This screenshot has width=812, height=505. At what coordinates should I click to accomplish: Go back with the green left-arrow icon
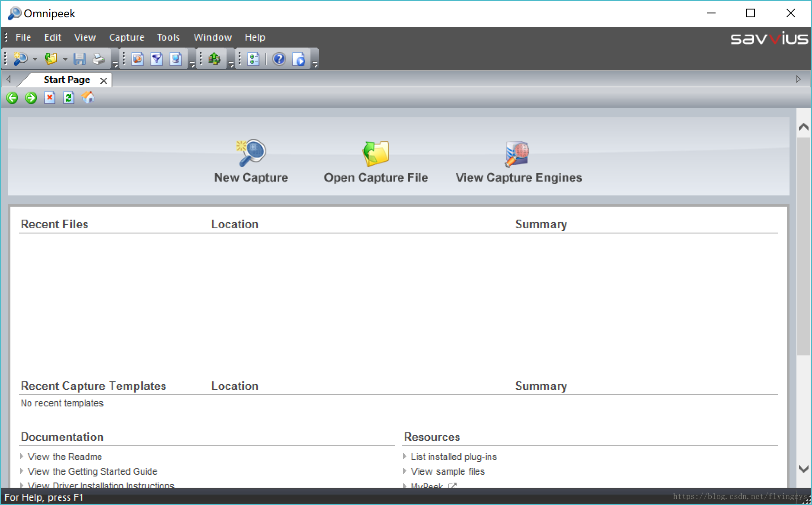coord(12,98)
